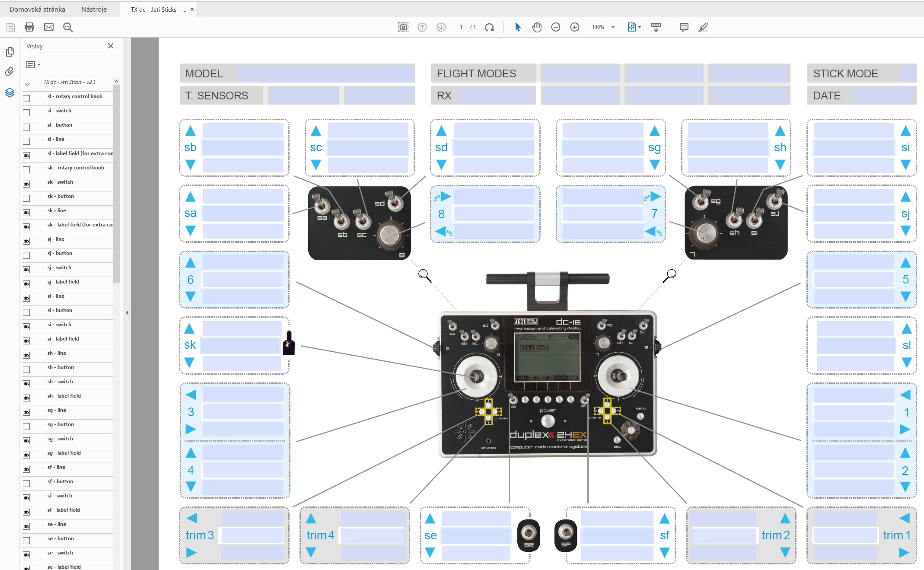Click the zoom in plus icon
This screenshot has width=924, height=570.
[575, 27]
